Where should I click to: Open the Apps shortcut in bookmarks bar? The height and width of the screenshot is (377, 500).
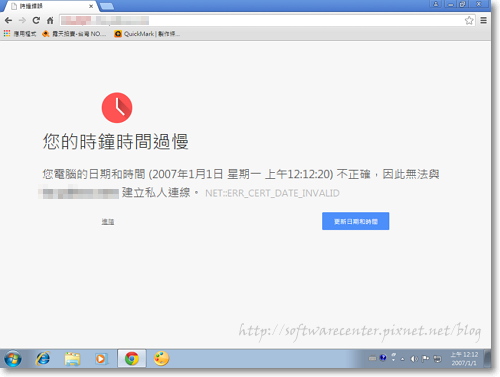(20, 34)
